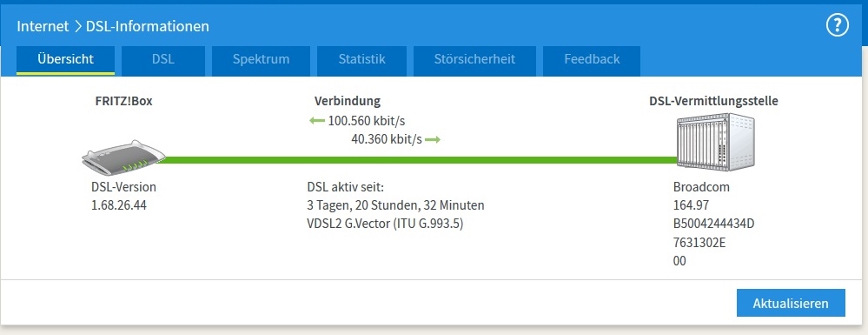Click the green downstream arrow icon

[317, 121]
